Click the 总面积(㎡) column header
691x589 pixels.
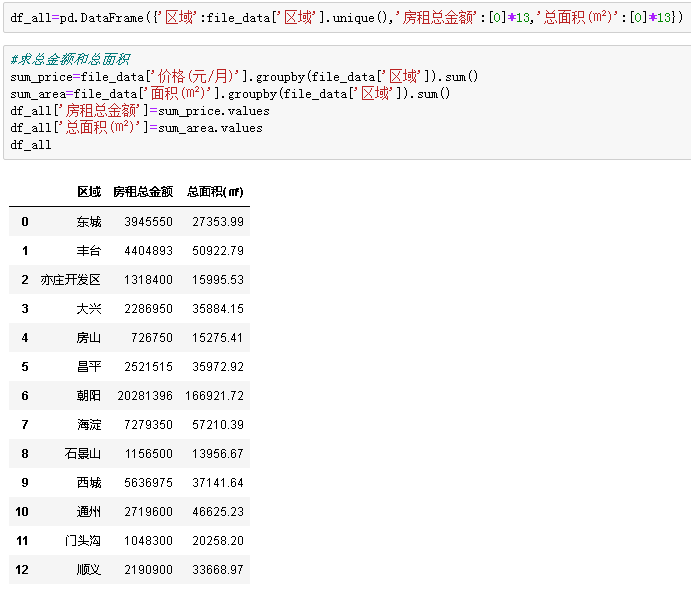215,192
